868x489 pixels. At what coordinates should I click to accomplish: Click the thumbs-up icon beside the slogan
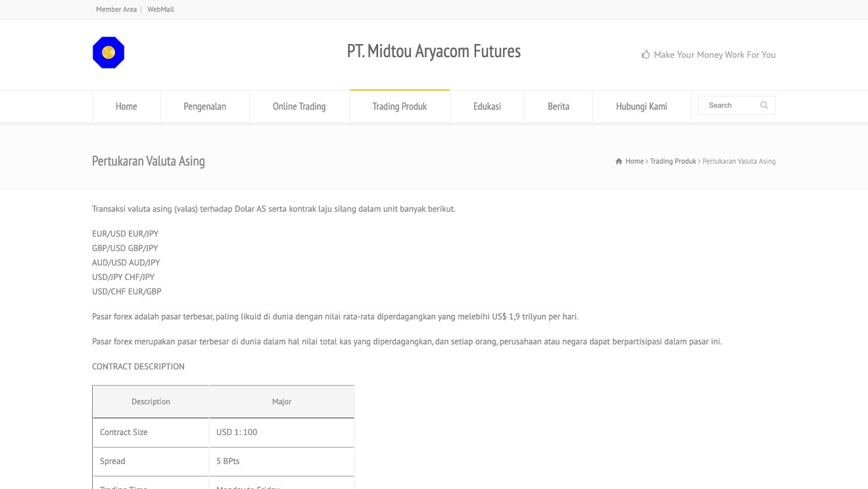[x=646, y=55]
